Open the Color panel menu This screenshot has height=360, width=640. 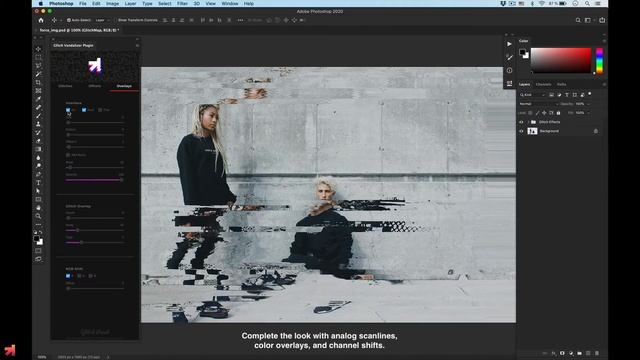pyautogui.click(x=604, y=41)
